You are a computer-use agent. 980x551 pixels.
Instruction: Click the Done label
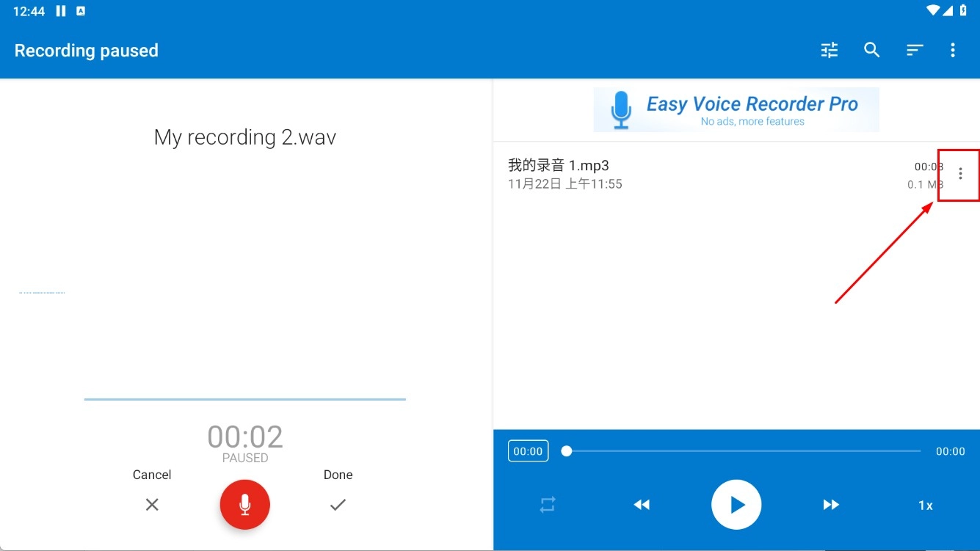338,475
